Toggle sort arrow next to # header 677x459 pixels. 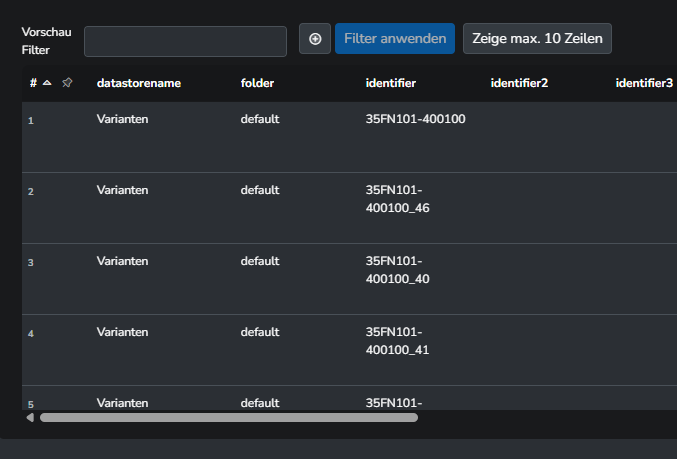pyautogui.click(x=47, y=83)
